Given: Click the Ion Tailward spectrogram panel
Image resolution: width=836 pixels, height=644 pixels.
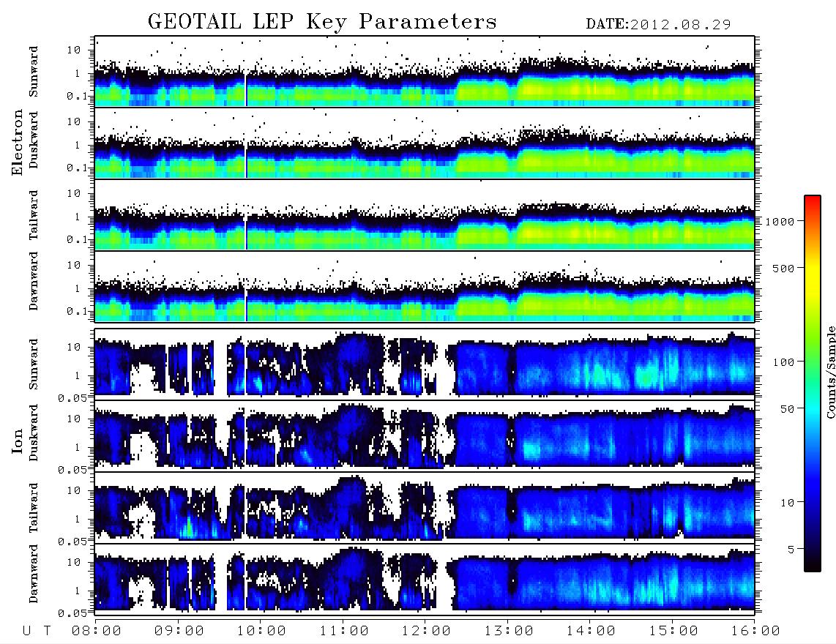Looking at the screenshot, I should click(425, 507).
